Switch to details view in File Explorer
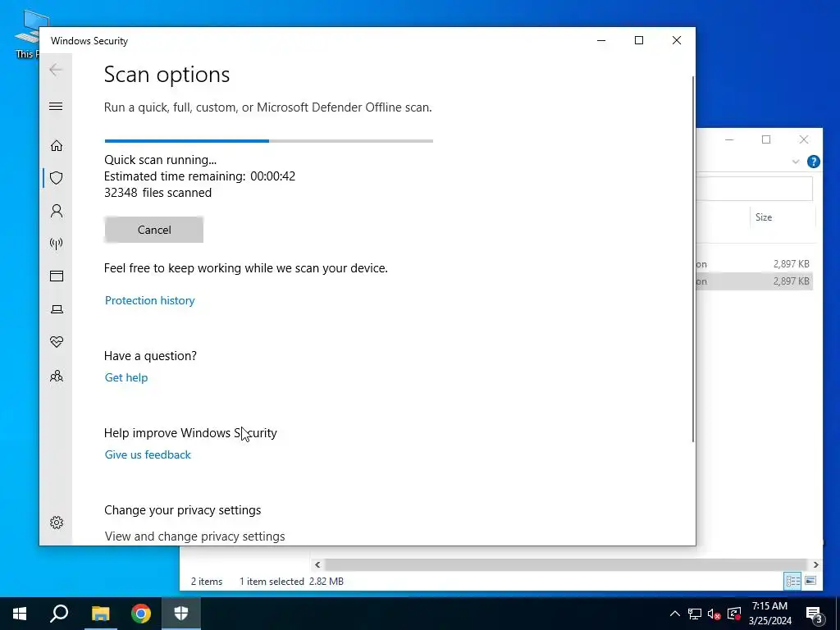Image resolution: width=840 pixels, height=630 pixels. 793,581
